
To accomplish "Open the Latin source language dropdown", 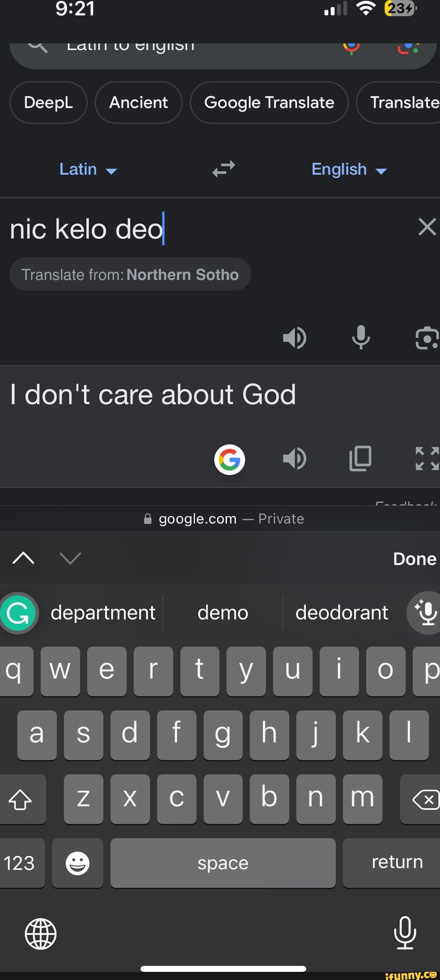I will tap(88, 169).
